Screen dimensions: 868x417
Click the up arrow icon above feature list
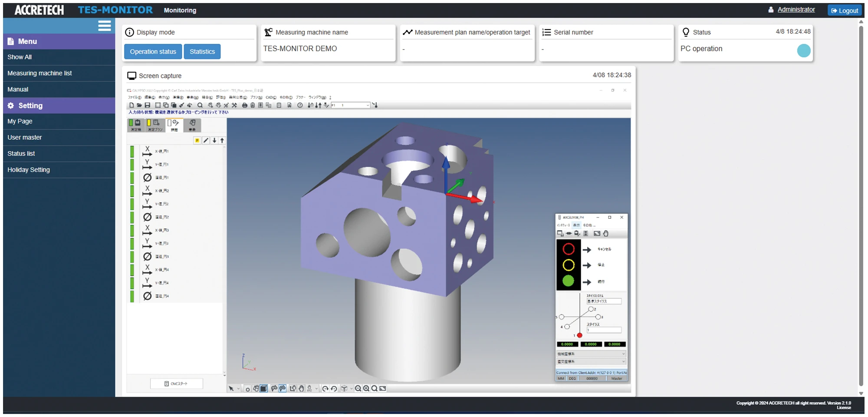click(222, 140)
